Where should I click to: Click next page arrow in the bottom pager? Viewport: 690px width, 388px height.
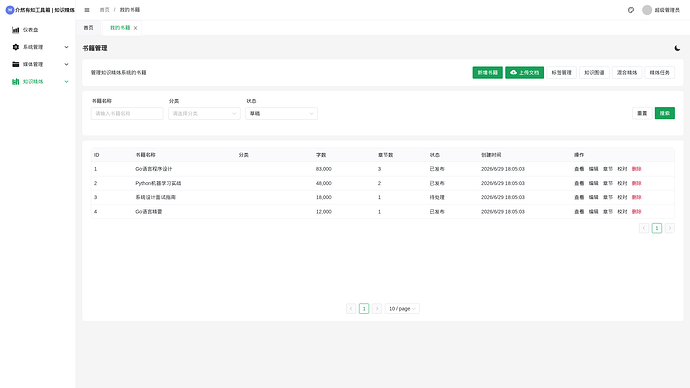[377, 309]
